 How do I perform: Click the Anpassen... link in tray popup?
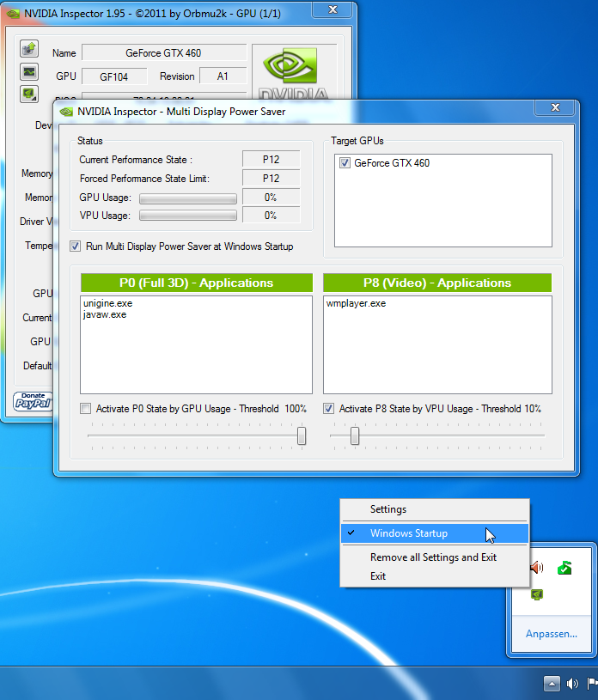point(551,634)
